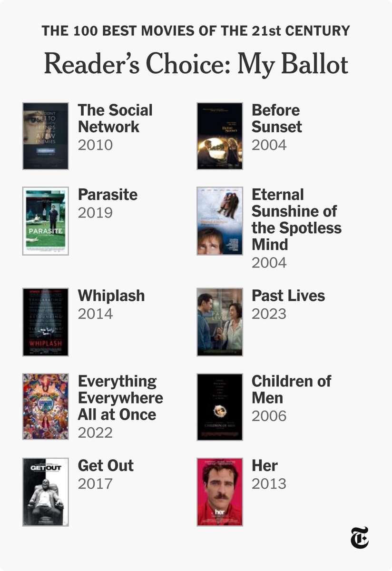Click the Whiplash poster image

[x=46, y=322]
